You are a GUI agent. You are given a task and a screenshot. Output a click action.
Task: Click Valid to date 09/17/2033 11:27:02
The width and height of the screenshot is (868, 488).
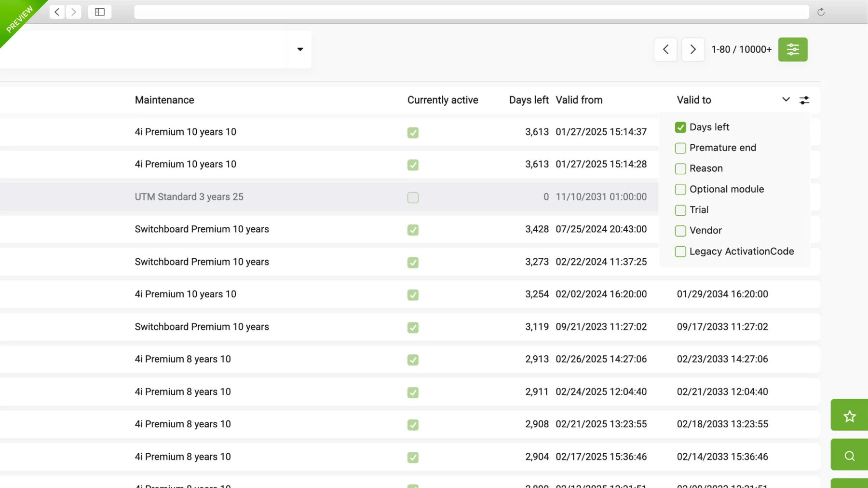click(722, 327)
